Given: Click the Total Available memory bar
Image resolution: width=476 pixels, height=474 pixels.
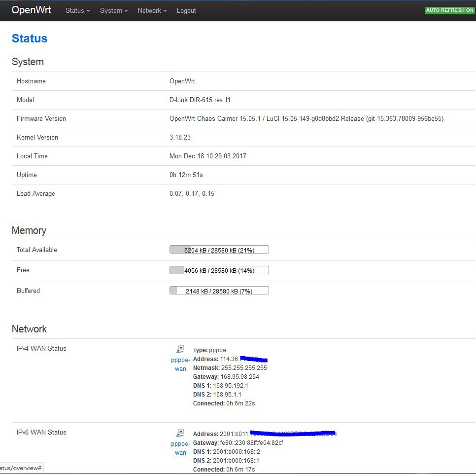Looking at the screenshot, I should click(219, 250).
